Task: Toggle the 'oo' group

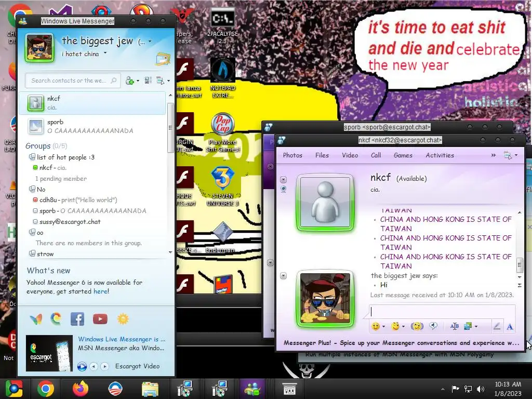Action: coord(32,232)
